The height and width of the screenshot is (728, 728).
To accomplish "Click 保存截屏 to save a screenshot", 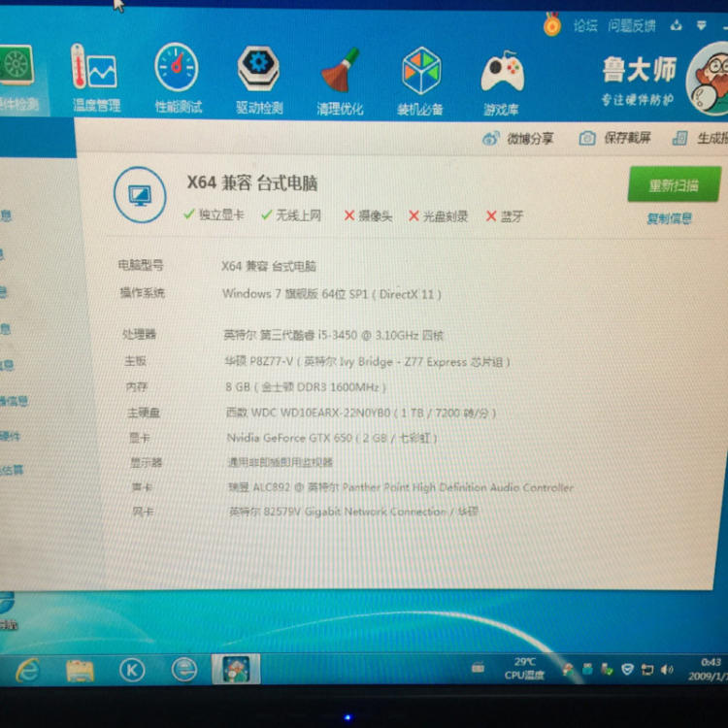I will 615,138.
